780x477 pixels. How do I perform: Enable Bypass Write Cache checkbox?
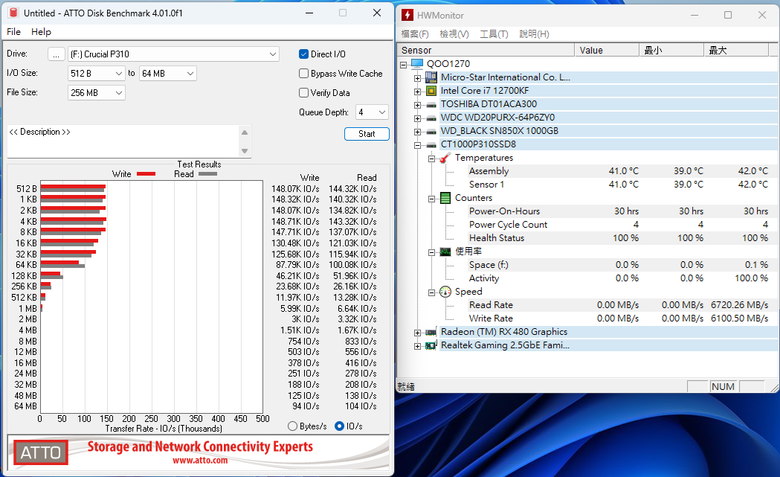(x=303, y=74)
